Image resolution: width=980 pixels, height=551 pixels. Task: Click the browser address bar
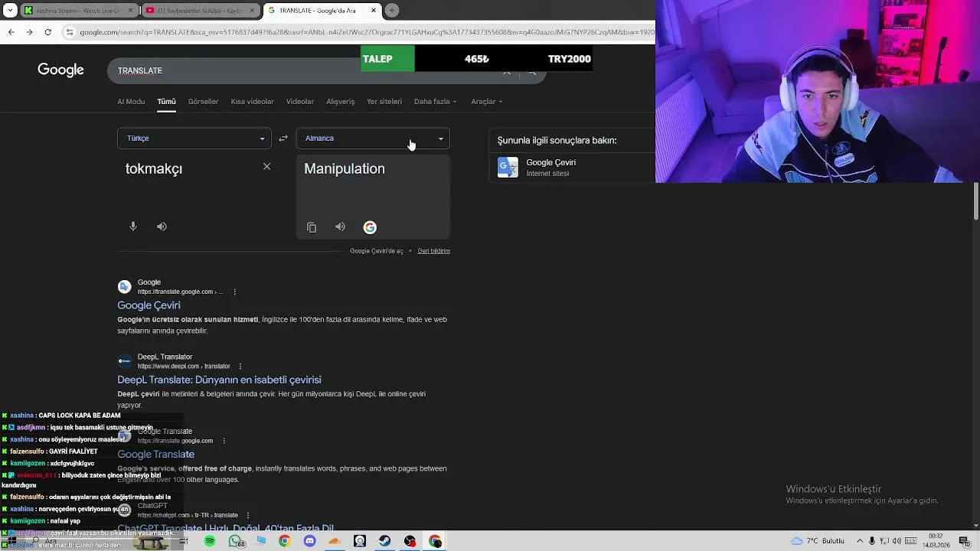[366, 32]
